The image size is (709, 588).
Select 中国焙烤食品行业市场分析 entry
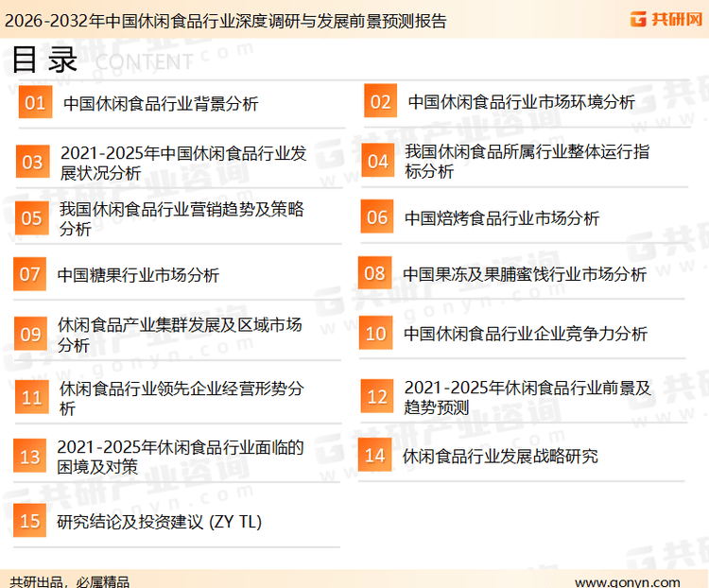coord(502,218)
